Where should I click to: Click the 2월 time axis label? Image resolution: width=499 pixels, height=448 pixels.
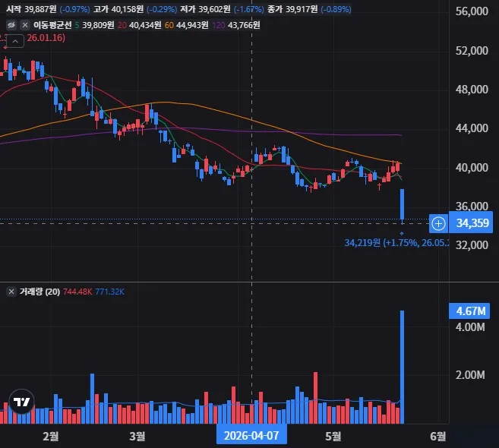51,436
